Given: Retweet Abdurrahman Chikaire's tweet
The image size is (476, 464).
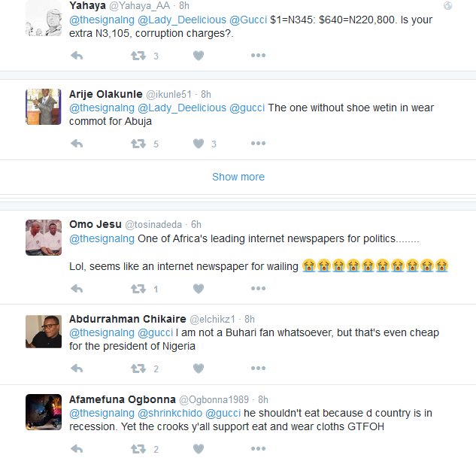Looking at the screenshot, I should tap(138, 368).
